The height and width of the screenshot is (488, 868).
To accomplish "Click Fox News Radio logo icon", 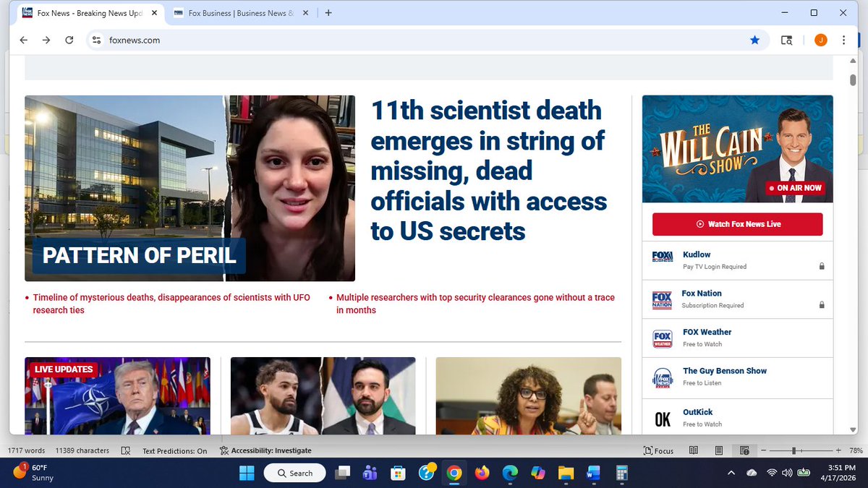I will (x=663, y=377).
